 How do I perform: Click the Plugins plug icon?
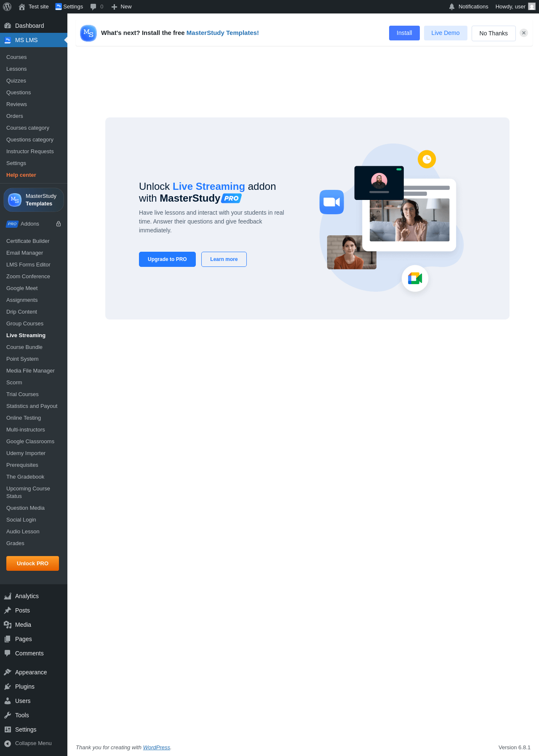(8, 687)
